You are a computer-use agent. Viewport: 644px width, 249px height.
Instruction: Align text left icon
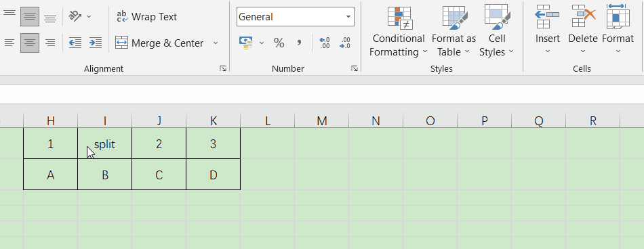pyautogui.click(x=9, y=43)
